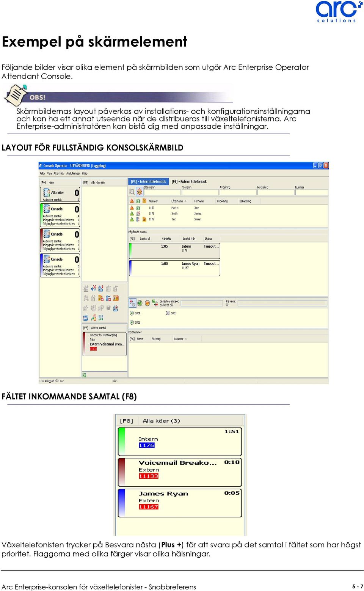This screenshot has height=591, width=364.
Task: Click the green arrow transfer icon in the last toolbar row
Action: [93, 318]
